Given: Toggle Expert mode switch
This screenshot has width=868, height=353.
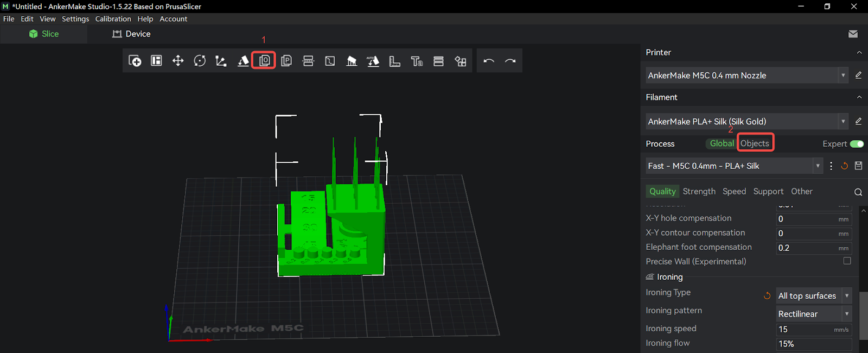Looking at the screenshot, I should click(x=857, y=144).
